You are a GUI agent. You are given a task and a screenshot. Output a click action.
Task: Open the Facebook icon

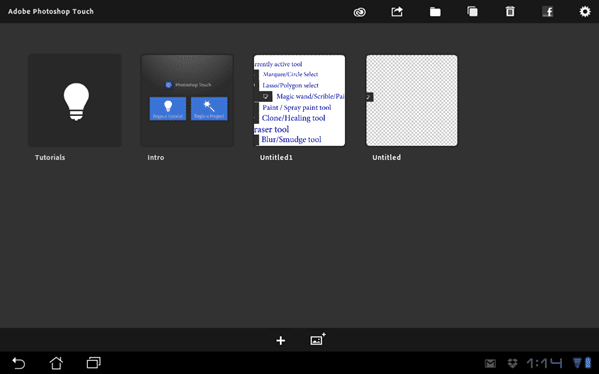(x=548, y=12)
